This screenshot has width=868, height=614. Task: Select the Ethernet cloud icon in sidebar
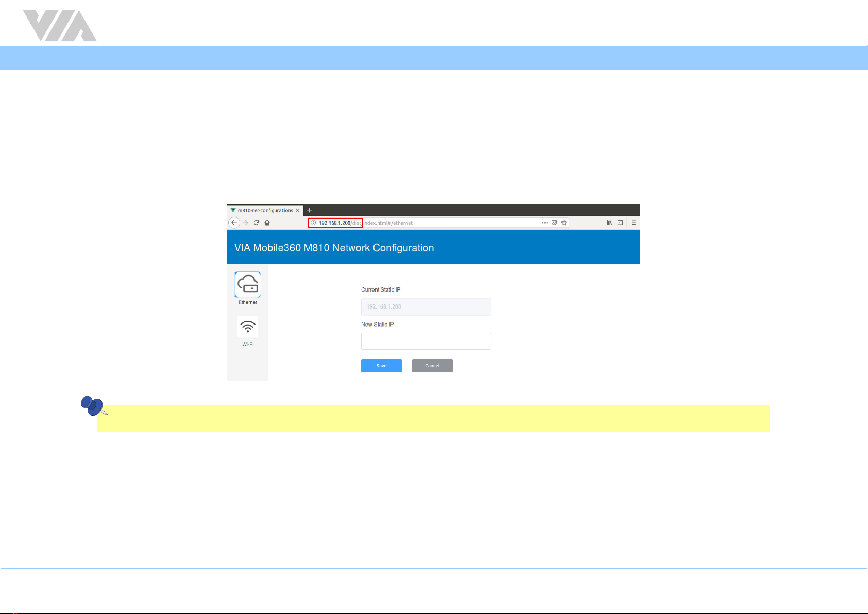tap(248, 284)
